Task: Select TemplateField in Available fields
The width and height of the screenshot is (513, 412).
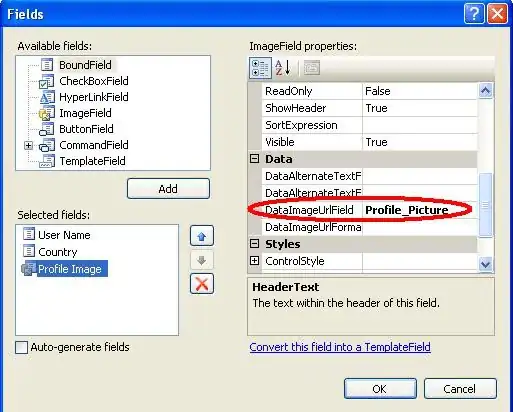Action: pos(92,161)
